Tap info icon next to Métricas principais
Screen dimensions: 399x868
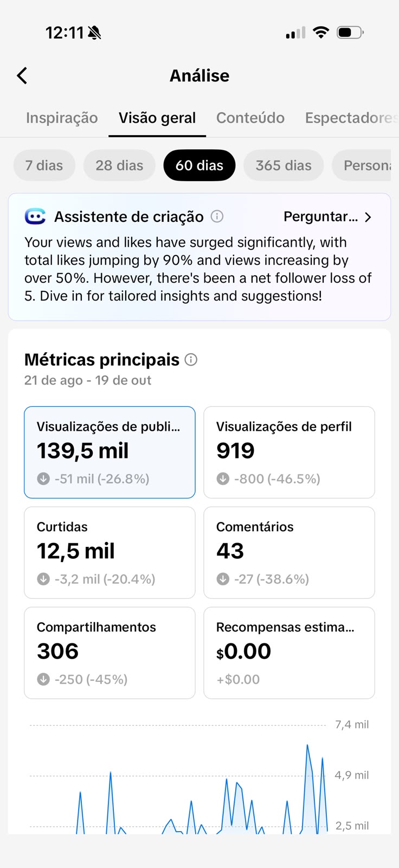pos(191,359)
